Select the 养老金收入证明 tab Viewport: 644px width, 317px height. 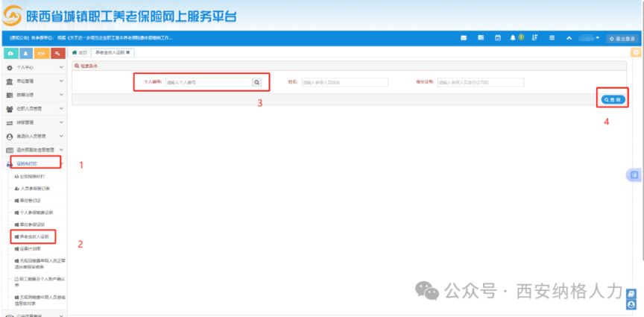[110, 53]
